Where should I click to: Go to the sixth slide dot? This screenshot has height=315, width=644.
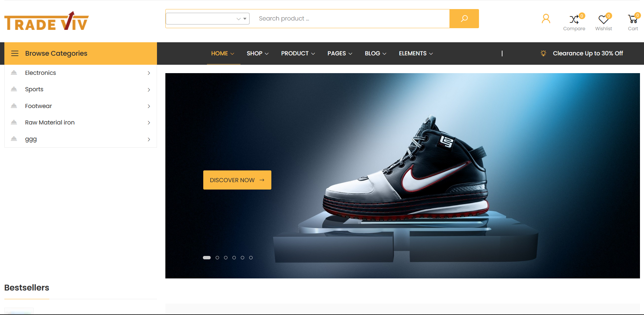tap(251, 258)
